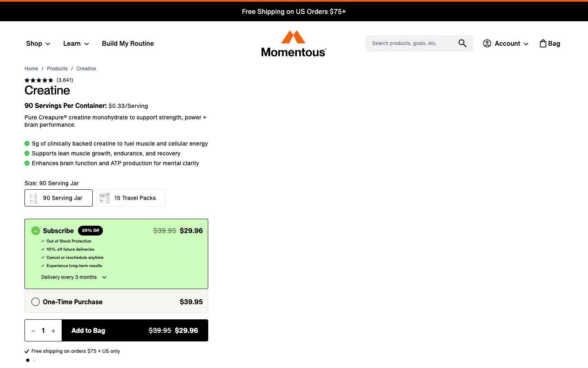Viewport: 588px width, 368px height.
Task: Click the Add to Bag button
Action: [135, 330]
